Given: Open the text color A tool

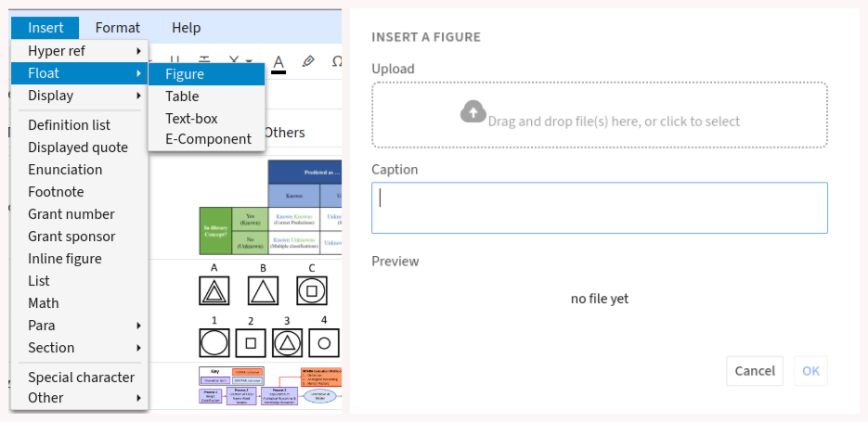Looking at the screenshot, I should tap(279, 62).
